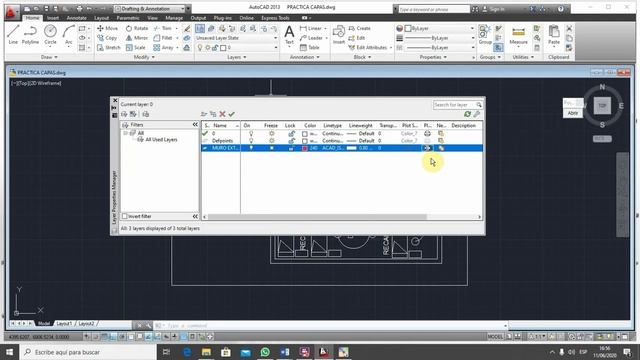Select the Polyline tool
Image resolution: width=640 pixels, height=360 pixels.
30,35
